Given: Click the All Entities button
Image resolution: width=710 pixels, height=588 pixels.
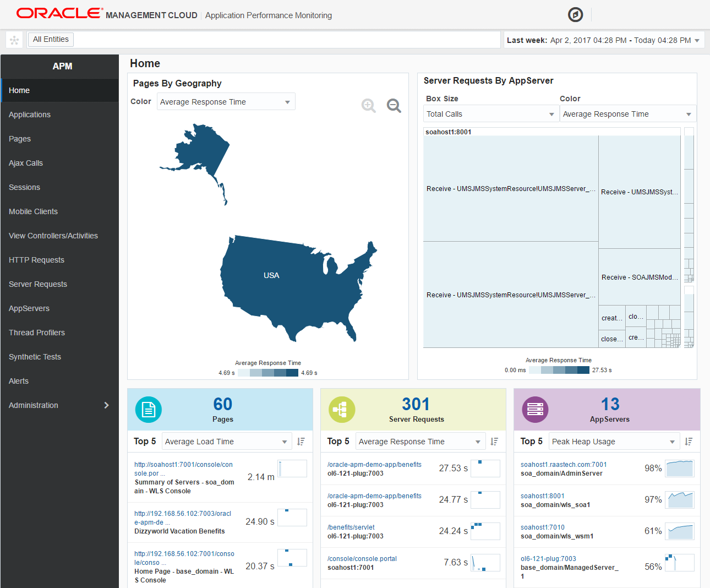Looking at the screenshot, I should [x=51, y=39].
